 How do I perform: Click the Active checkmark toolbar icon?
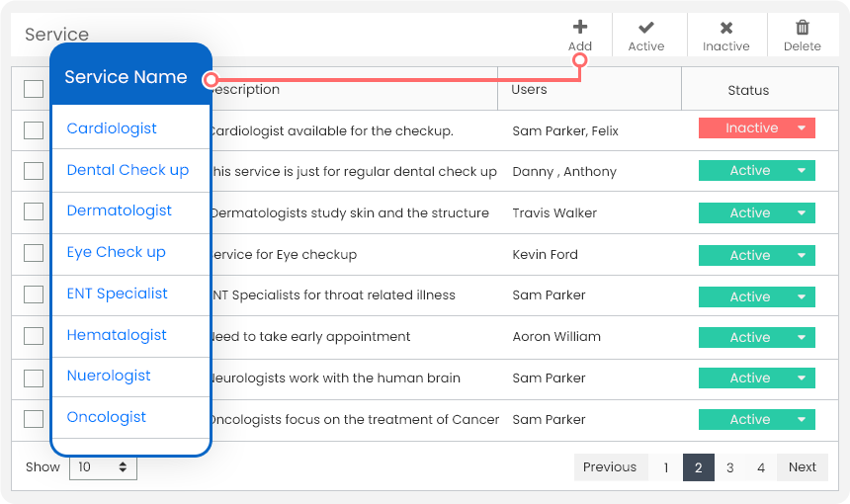645,27
